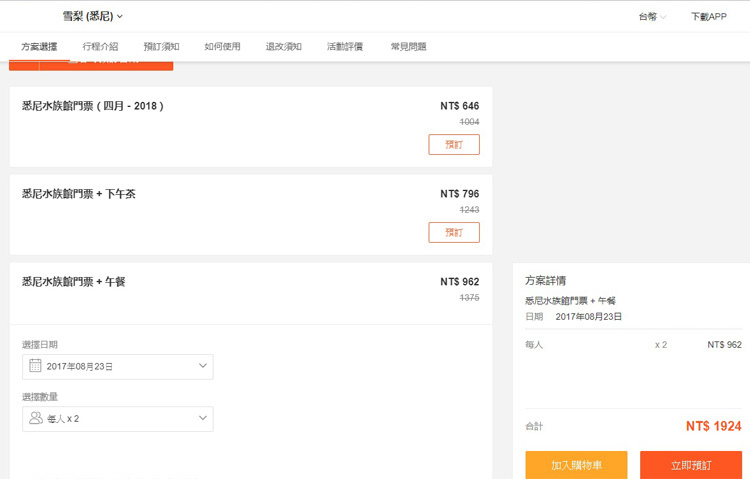Viewport: 750px width, 479px height.
Task: Click the orange button below the tabs
Action: (91, 65)
